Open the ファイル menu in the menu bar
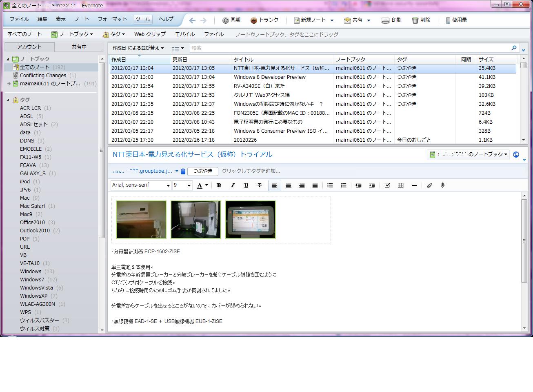 pos(19,19)
